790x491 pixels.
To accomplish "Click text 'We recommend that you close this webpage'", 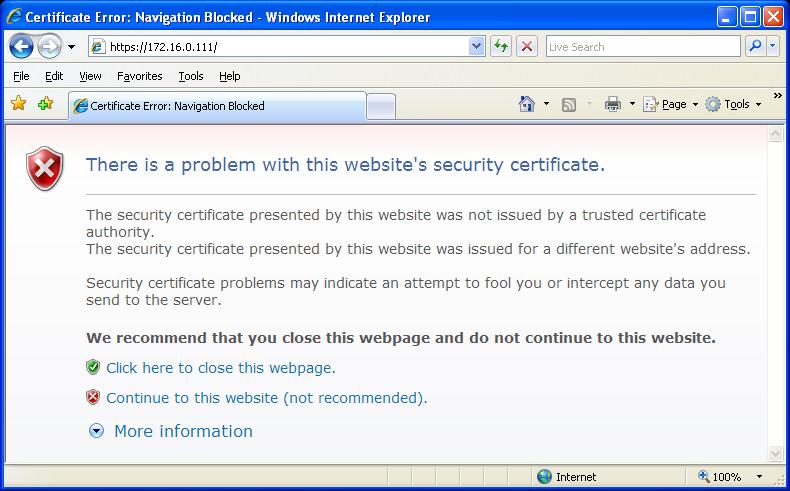I will (x=258, y=338).
